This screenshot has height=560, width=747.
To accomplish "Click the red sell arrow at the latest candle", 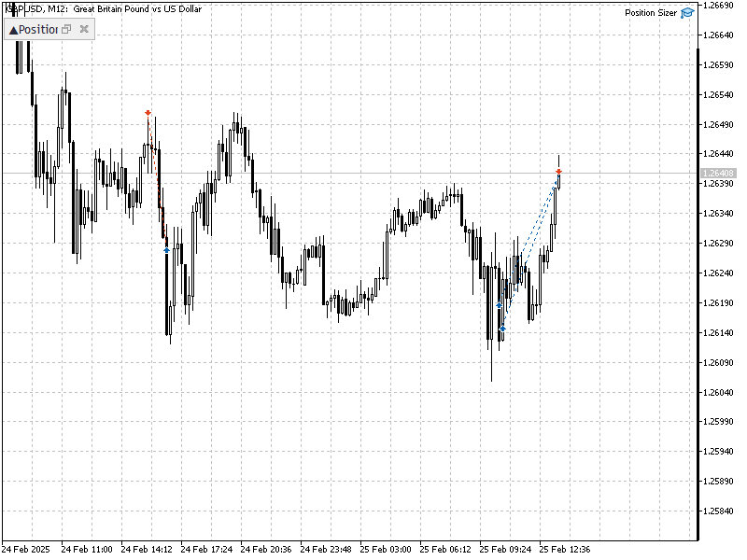I will point(558,172).
